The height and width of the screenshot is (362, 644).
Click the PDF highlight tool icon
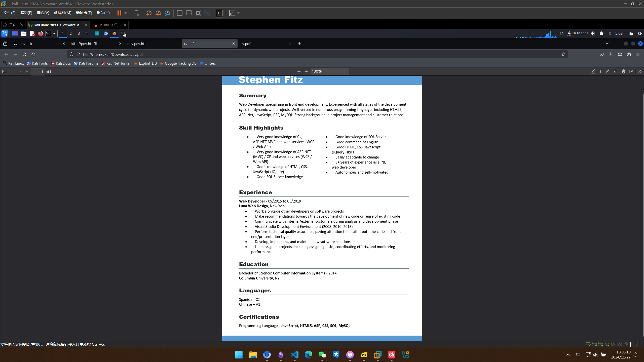click(593, 72)
